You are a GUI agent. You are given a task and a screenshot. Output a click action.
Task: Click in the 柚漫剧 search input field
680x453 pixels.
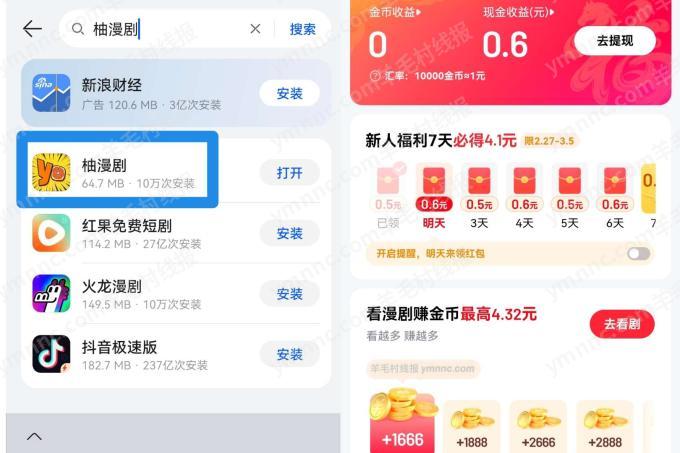pyautogui.click(x=167, y=29)
